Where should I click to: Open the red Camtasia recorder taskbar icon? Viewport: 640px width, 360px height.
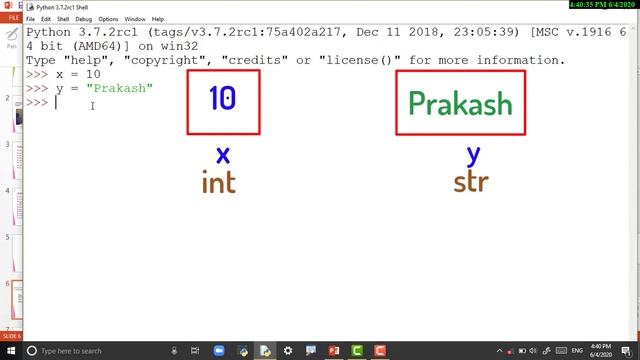tap(380, 351)
